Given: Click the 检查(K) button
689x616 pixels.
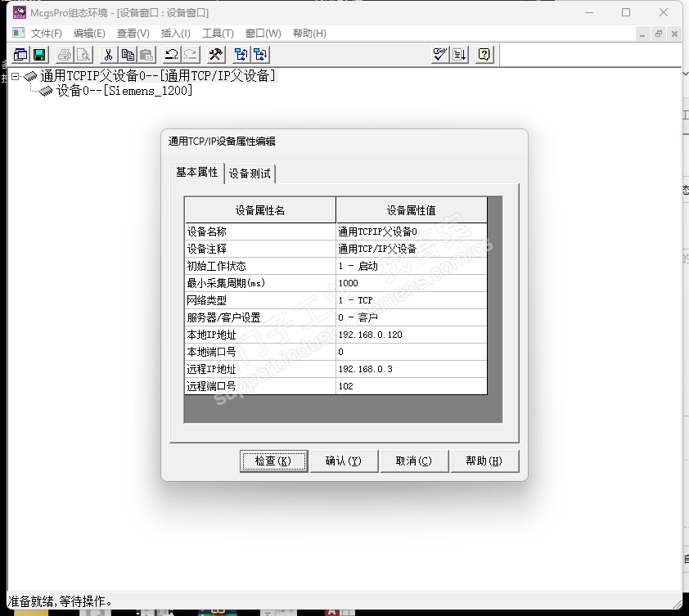Looking at the screenshot, I should (x=273, y=461).
